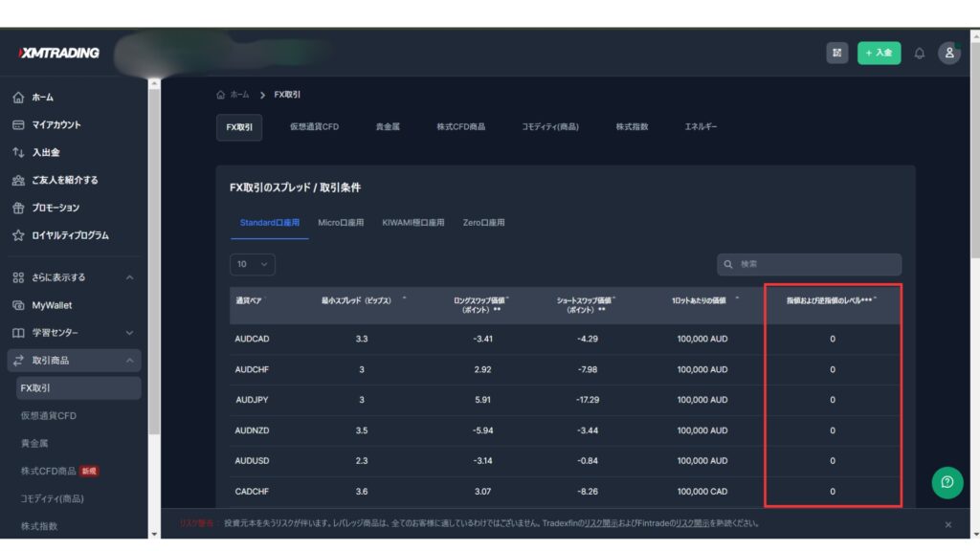Open the rows-per-page dropdown showing 10

(x=253, y=264)
